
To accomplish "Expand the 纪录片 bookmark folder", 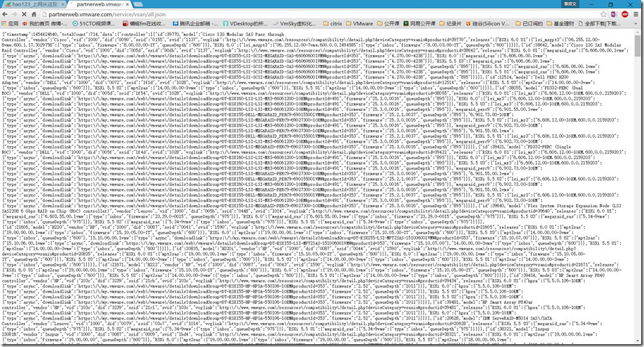I will (x=451, y=23).
